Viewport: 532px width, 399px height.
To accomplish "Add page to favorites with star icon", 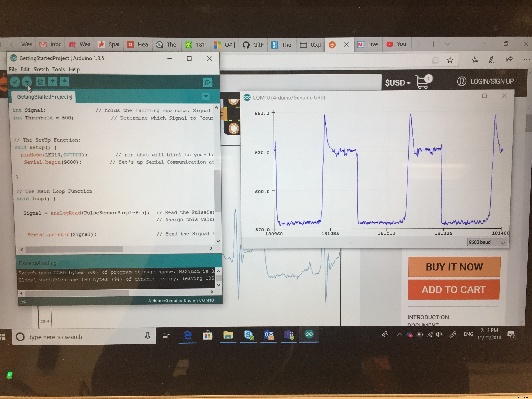I will [450, 60].
